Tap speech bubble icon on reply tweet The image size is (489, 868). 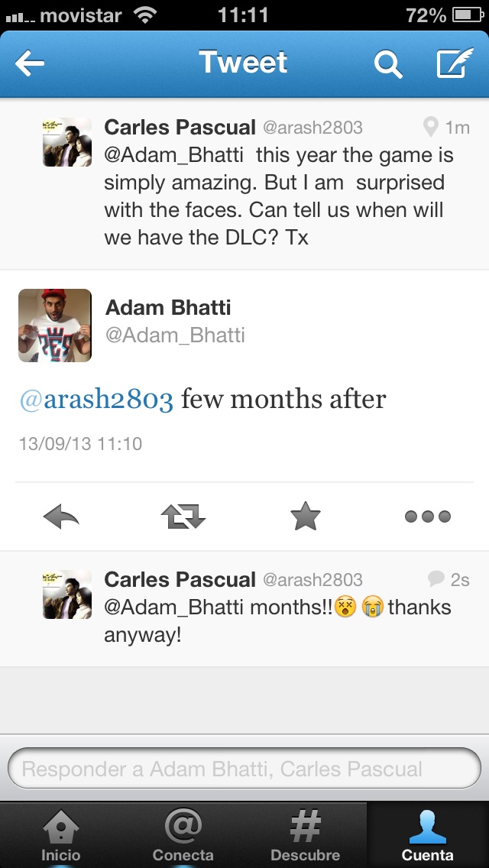(436, 579)
